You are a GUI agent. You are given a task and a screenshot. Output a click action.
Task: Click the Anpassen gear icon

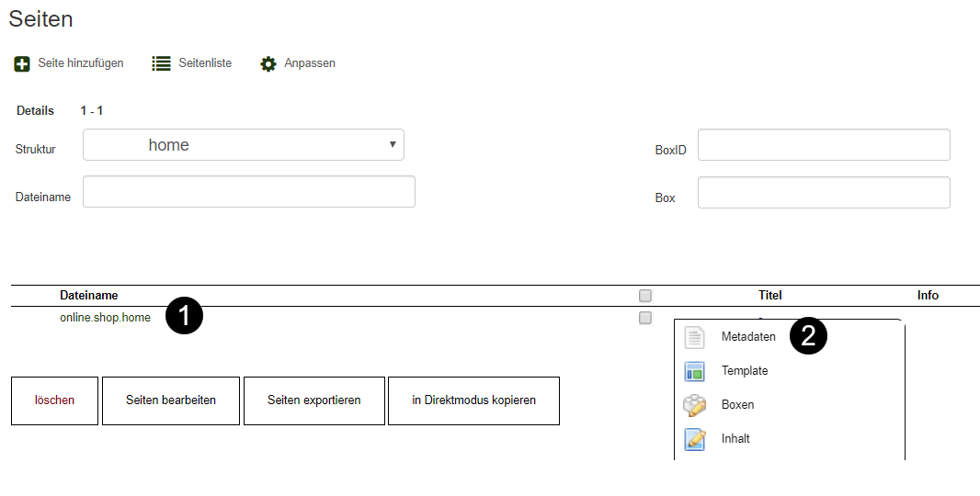tap(268, 64)
